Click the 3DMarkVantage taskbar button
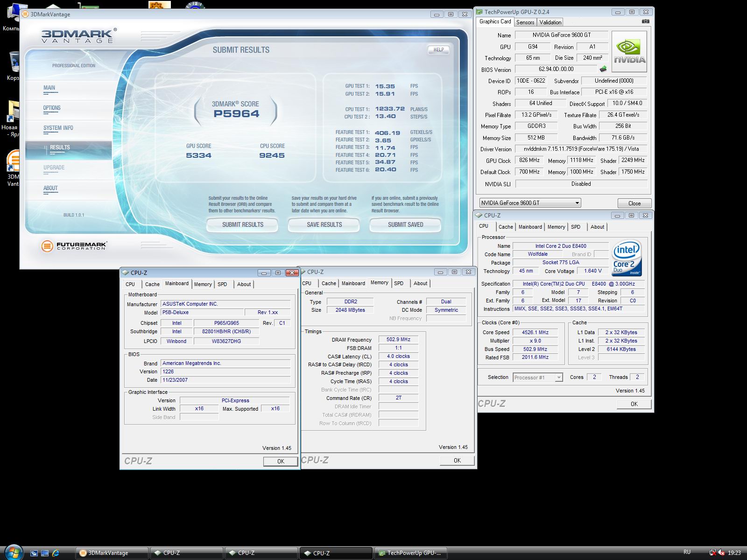Image resolution: width=747 pixels, height=560 pixels. pos(112,553)
